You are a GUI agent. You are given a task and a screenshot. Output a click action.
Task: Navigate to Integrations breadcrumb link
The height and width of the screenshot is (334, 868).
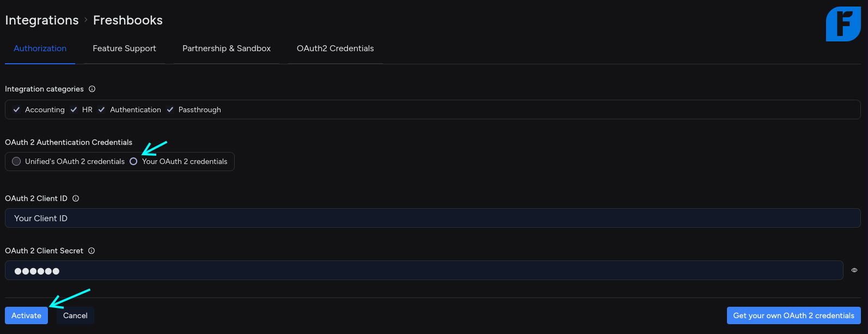coord(42,20)
